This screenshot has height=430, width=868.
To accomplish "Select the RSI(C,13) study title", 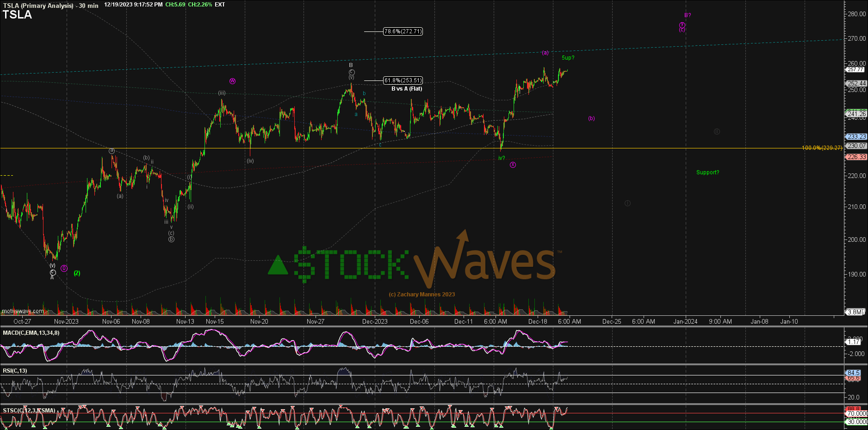I will 15,371.
